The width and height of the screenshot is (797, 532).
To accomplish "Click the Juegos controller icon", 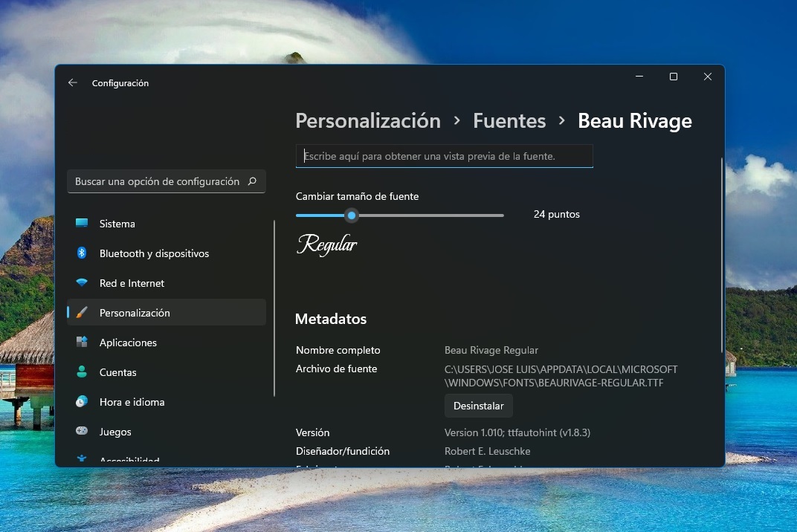I will click(x=82, y=432).
